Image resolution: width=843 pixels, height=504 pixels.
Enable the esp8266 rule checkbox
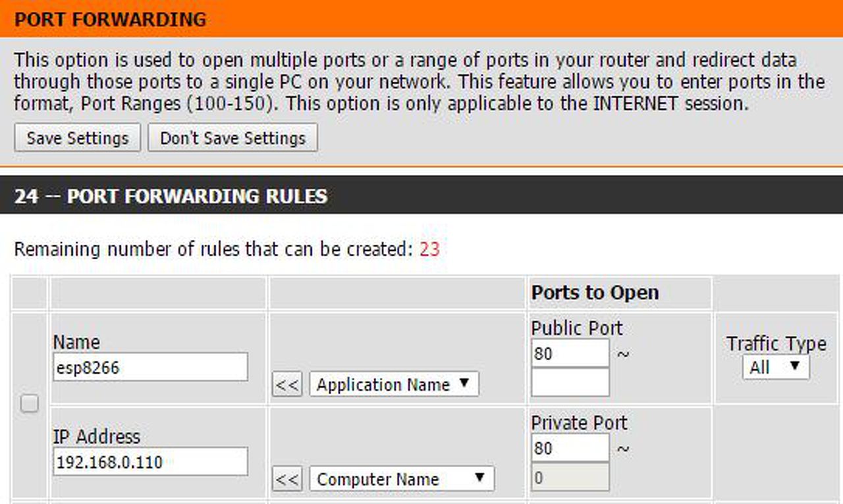pyautogui.click(x=29, y=403)
